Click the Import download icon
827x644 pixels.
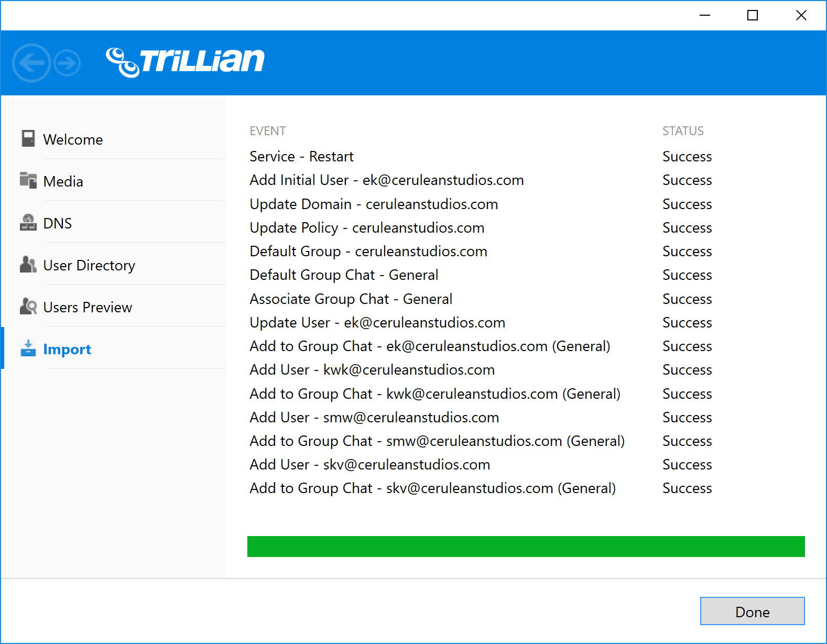pos(28,348)
